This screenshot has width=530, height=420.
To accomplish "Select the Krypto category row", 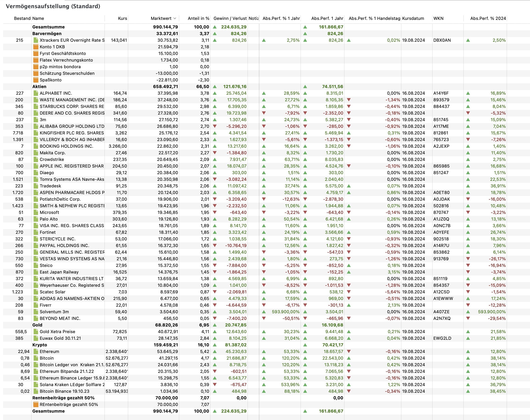I will [x=40, y=345].
